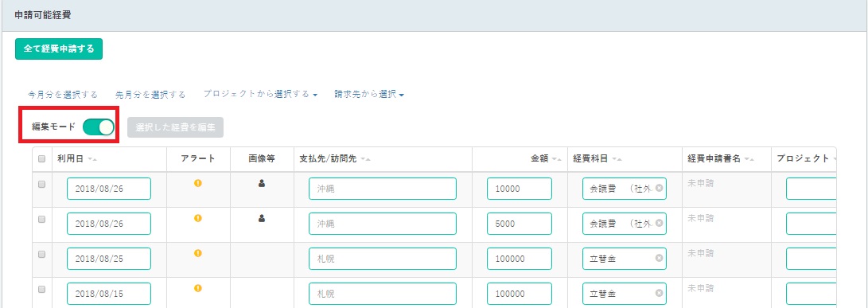868x308 pixels.
Task: Check the row with amount 5000
Action: point(41,220)
